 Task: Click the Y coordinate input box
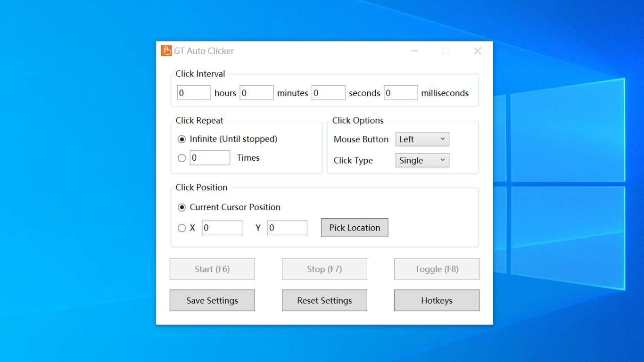tap(287, 228)
